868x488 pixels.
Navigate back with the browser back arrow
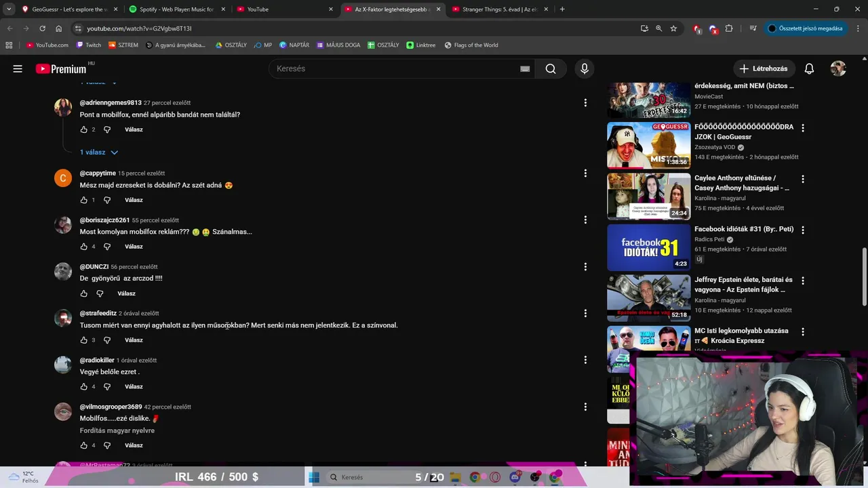(9, 28)
